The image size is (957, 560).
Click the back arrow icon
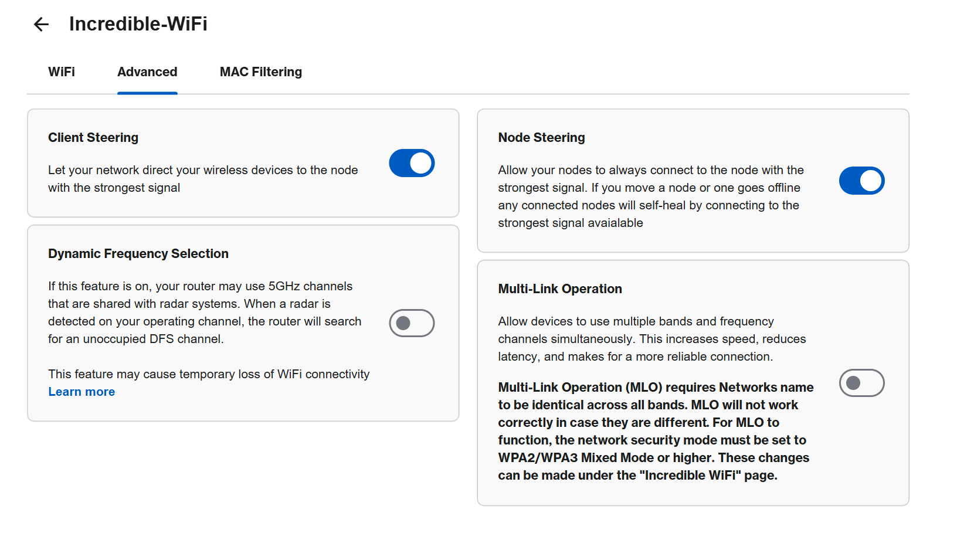click(x=41, y=24)
